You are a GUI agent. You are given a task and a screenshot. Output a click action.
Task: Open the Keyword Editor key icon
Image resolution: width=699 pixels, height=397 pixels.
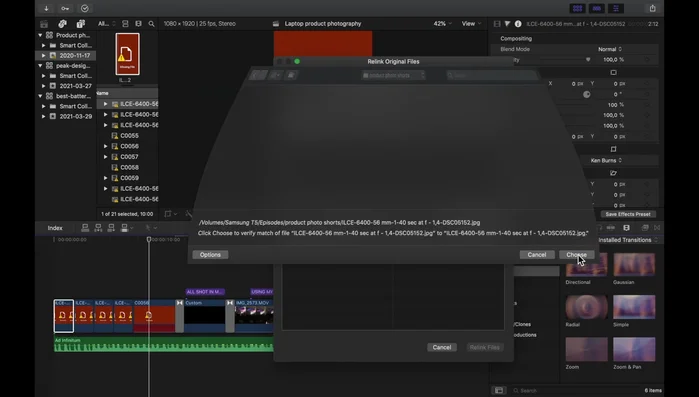[65, 8]
